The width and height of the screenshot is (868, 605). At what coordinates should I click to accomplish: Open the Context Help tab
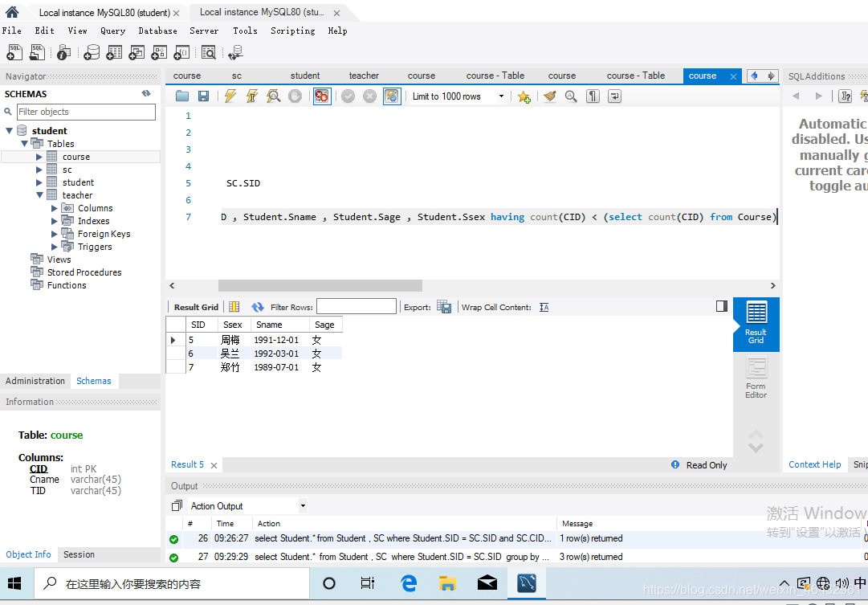[815, 465]
